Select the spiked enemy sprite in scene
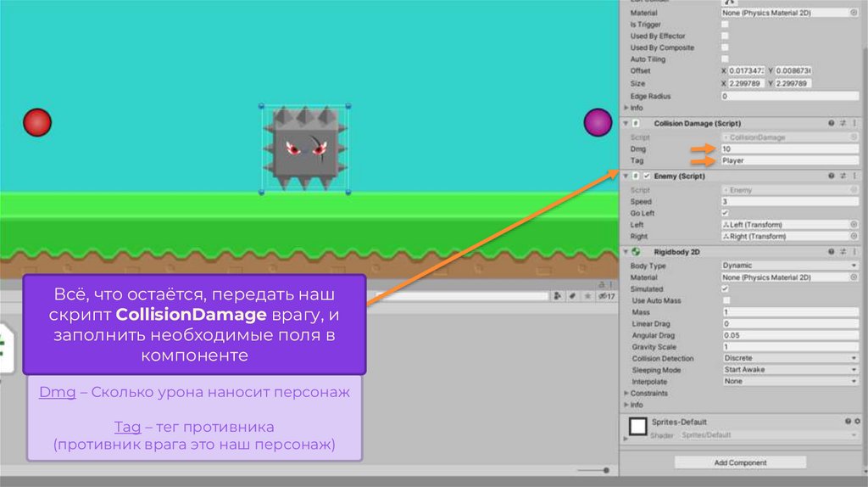868x487 pixels. [x=305, y=148]
